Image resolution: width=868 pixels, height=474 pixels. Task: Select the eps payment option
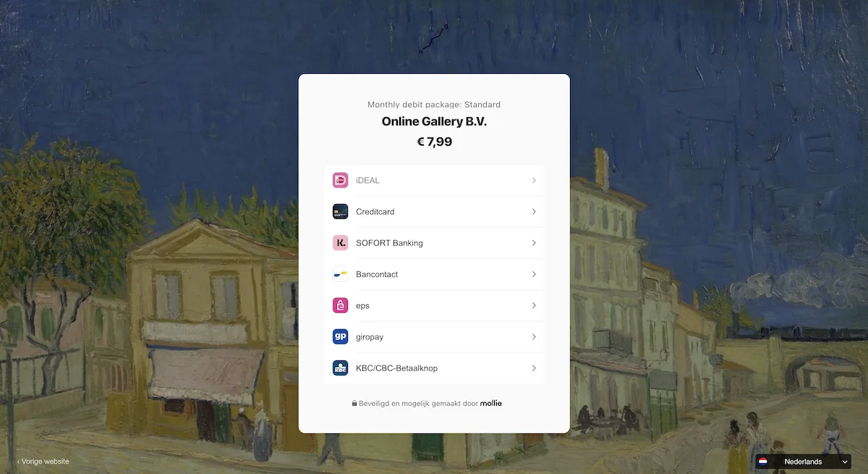click(434, 305)
